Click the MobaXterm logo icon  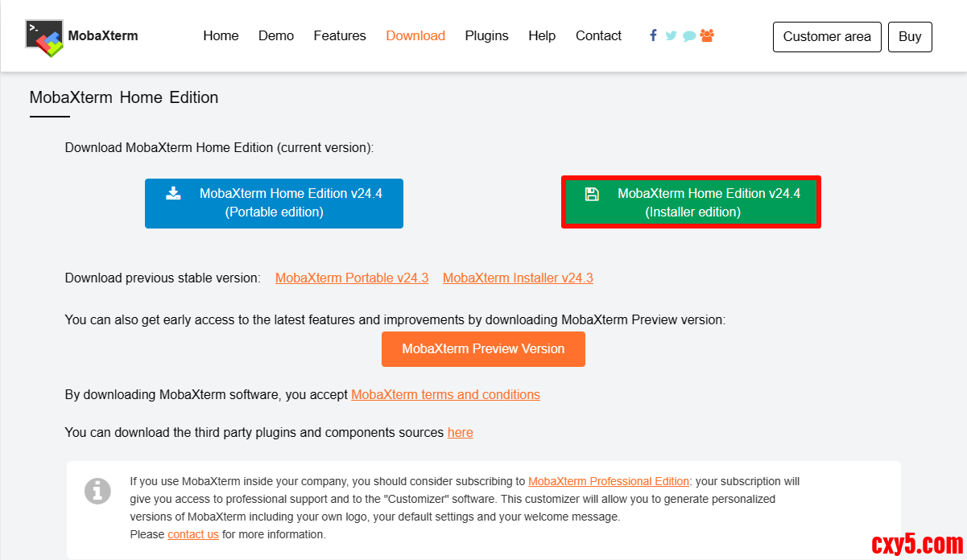pyautogui.click(x=44, y=37)
